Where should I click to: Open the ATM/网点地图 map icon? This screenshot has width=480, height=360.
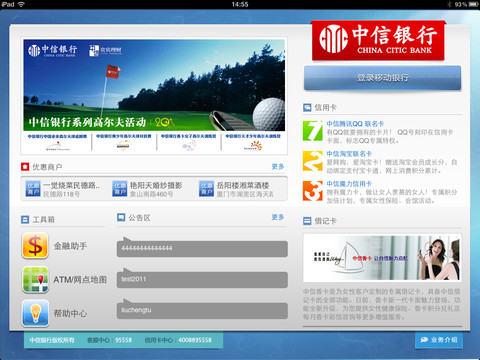[x=35, y=279]
